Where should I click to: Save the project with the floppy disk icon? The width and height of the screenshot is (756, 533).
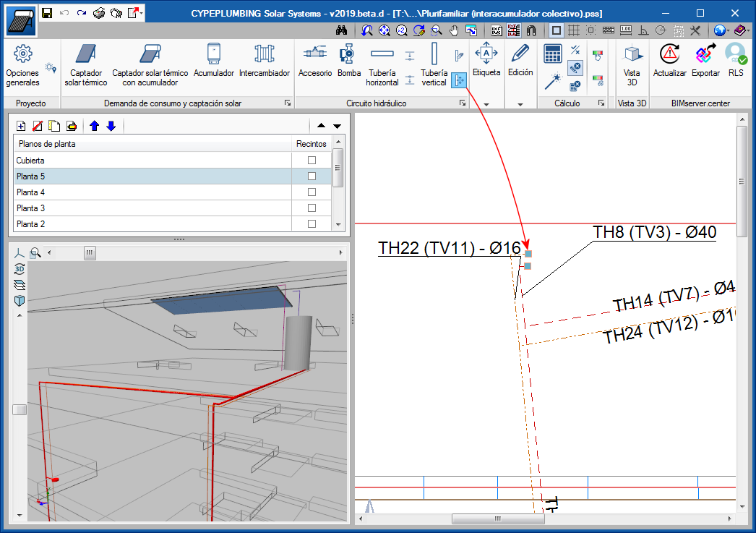pos(47,13)
